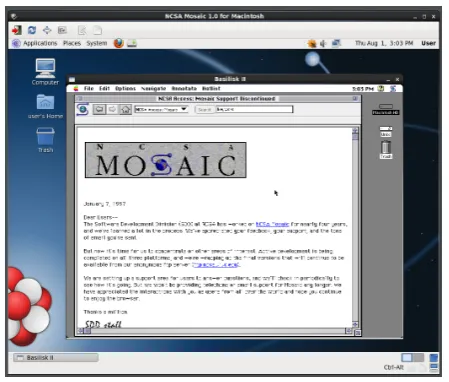449x382 pixels.
Task: Open the Hotlist menu in Mosaic
Action: point(211,89)
